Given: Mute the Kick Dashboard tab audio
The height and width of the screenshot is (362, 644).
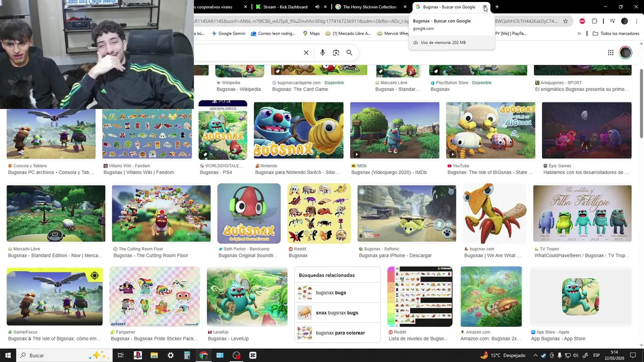Looking at the screenshot, I should coord(317,7).
